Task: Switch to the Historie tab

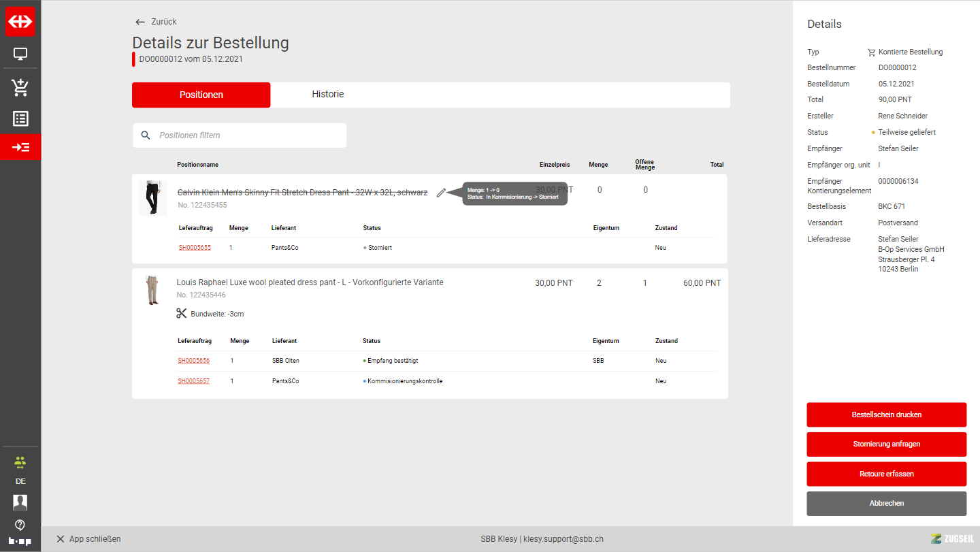Action: pos(327,95)
